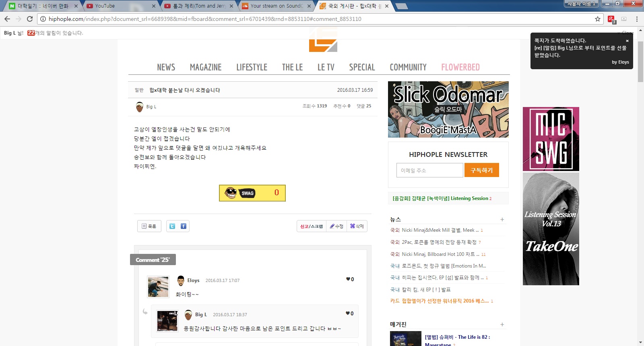Open Chrome's three-dot menu
Viewport: 644px width, 346px height.
pyautogui.click(x=637, y=19)
